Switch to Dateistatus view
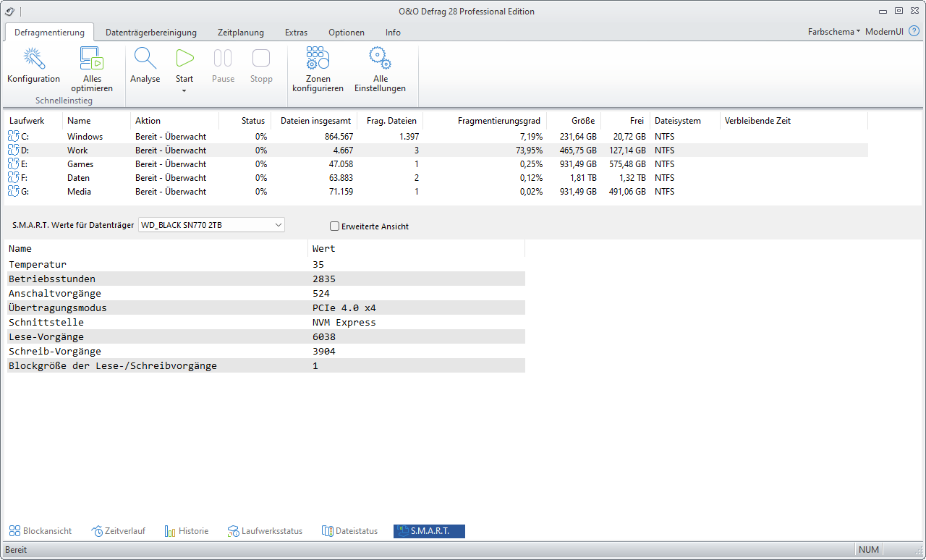Image resolution: width=926 pixels, height=560 pixels. 350,531
